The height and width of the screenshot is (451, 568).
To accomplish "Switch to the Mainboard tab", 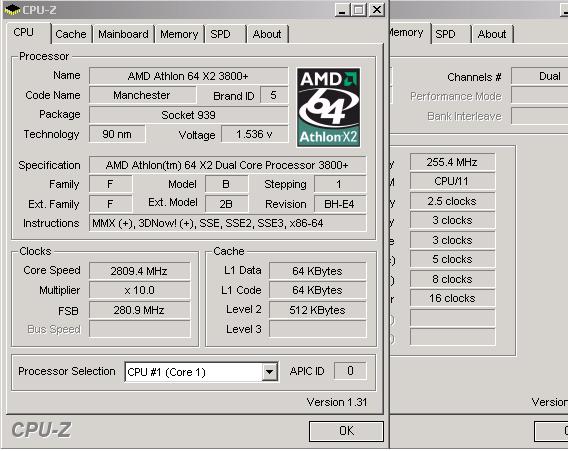I will (123, 34).
